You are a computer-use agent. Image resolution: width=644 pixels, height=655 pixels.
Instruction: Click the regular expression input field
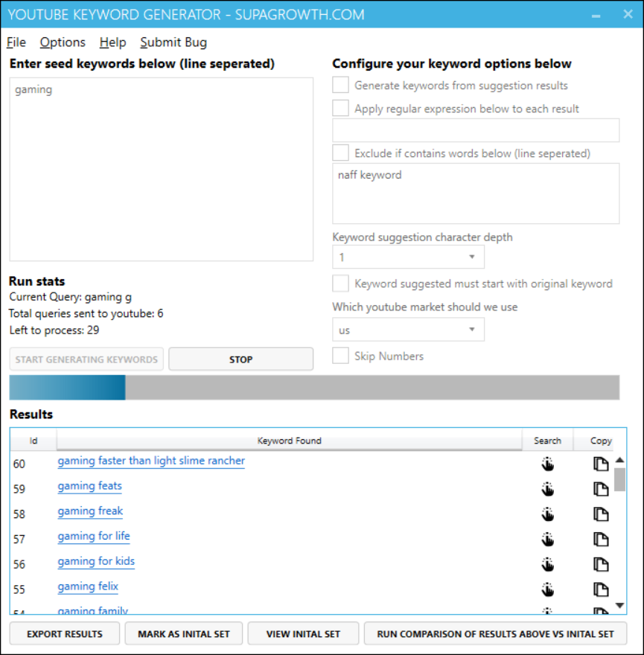pyautogui.click(x=476, y=130)
